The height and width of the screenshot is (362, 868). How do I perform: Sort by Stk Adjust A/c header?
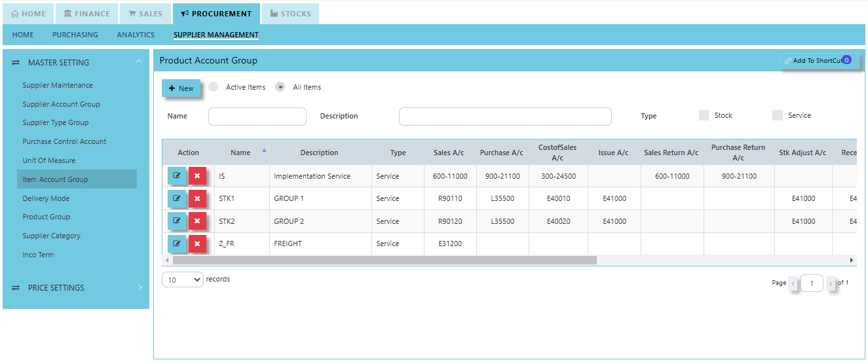click(802, 153)
